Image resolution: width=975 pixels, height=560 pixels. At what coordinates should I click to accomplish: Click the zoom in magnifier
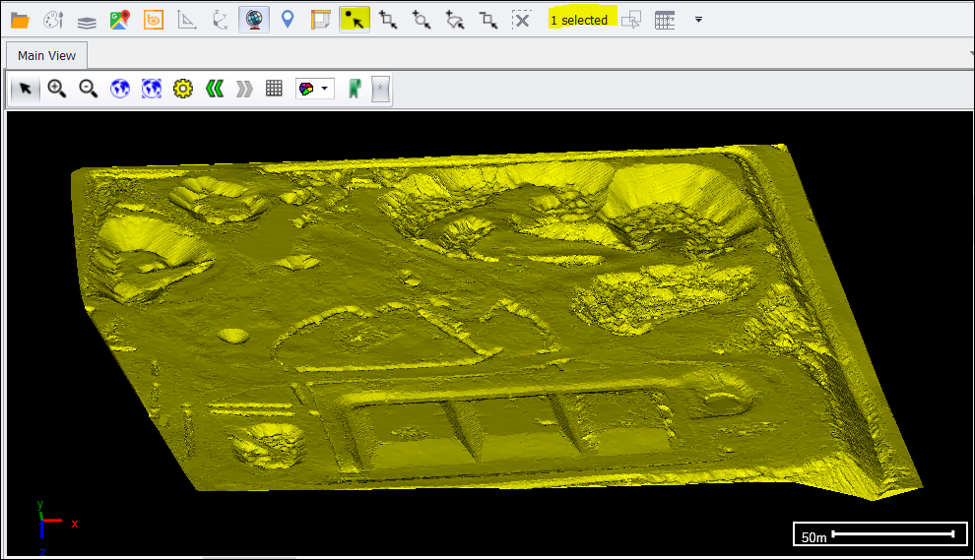click(57, 89)
